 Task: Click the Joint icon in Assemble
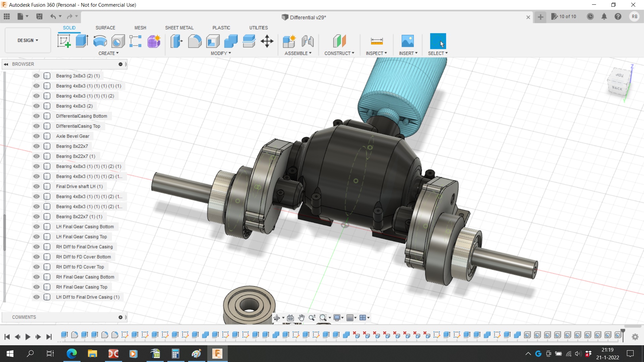[x=307, y=41]
